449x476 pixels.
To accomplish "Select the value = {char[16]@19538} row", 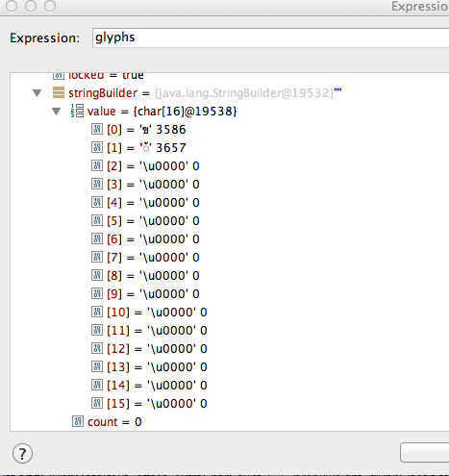I will (x=162, y=112).
